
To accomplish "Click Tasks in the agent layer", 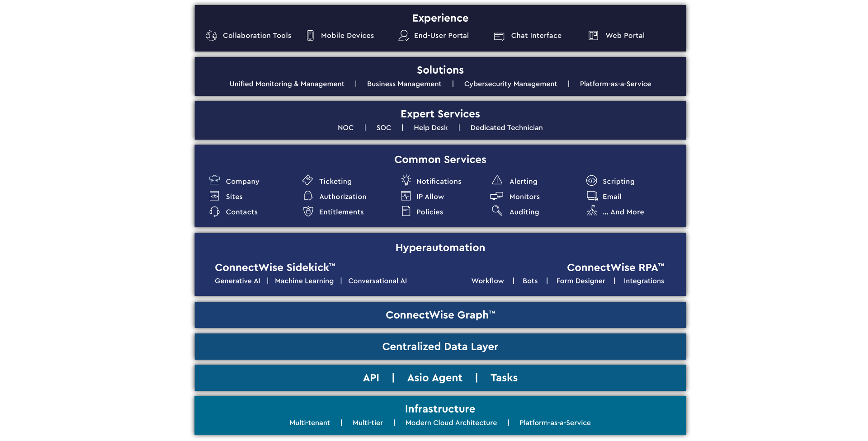I will click(x=504, y=378).
